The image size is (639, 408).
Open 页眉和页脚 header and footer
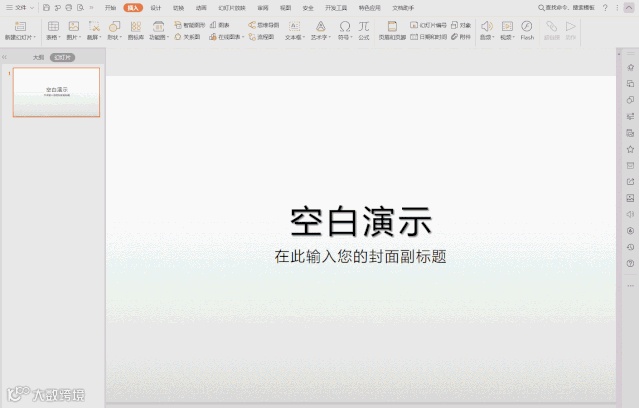pos(392,31)
